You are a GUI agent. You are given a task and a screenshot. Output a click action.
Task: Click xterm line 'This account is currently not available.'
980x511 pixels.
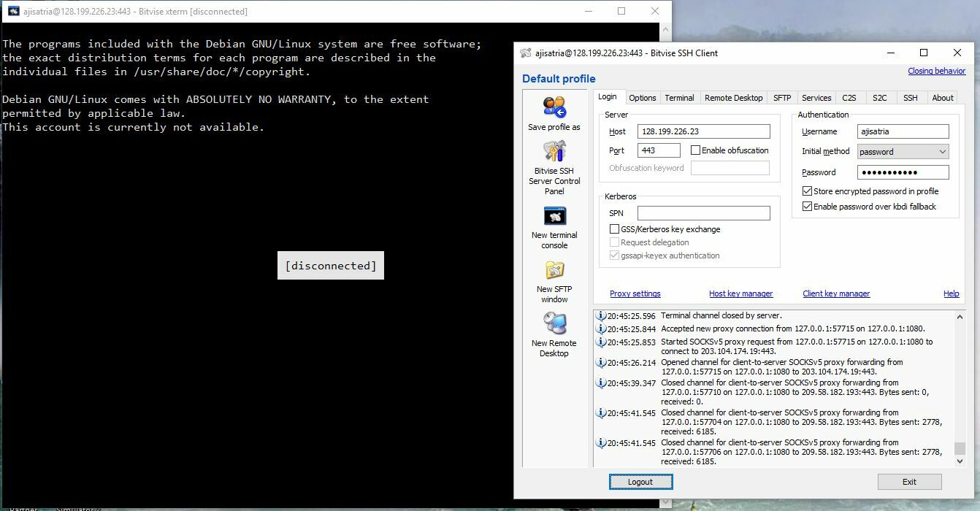click(x=133, y=127)
